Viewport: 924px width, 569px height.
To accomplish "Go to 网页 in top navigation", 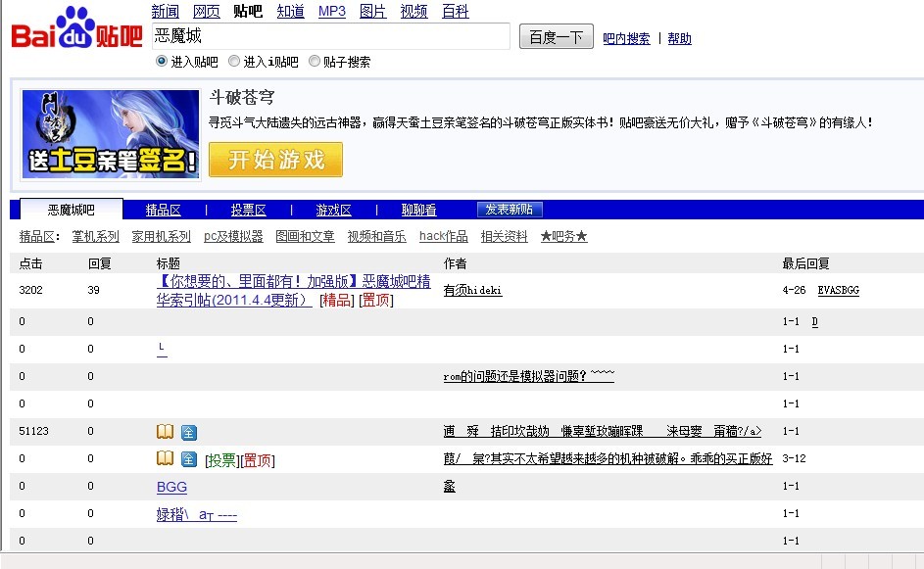I will coord(206,11).
